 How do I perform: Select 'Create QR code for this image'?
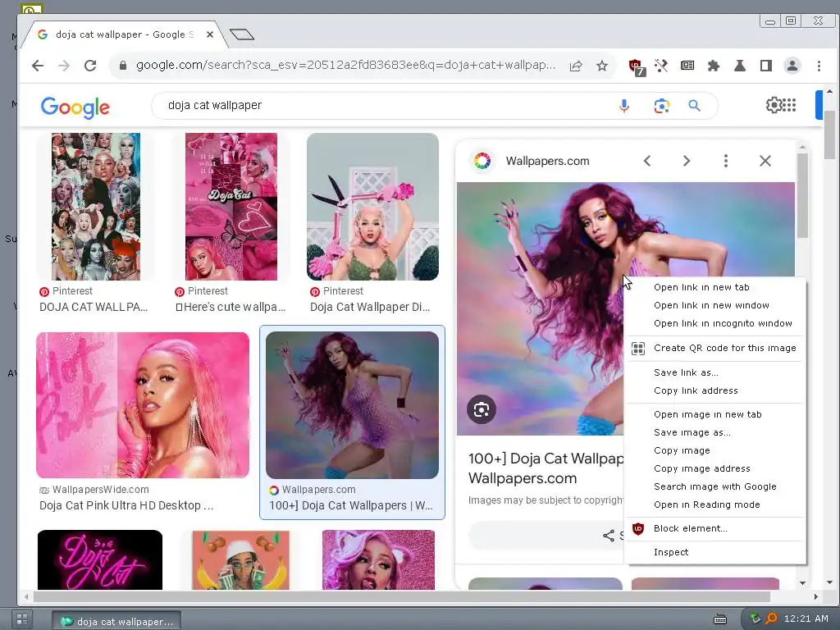coord(715,348)
